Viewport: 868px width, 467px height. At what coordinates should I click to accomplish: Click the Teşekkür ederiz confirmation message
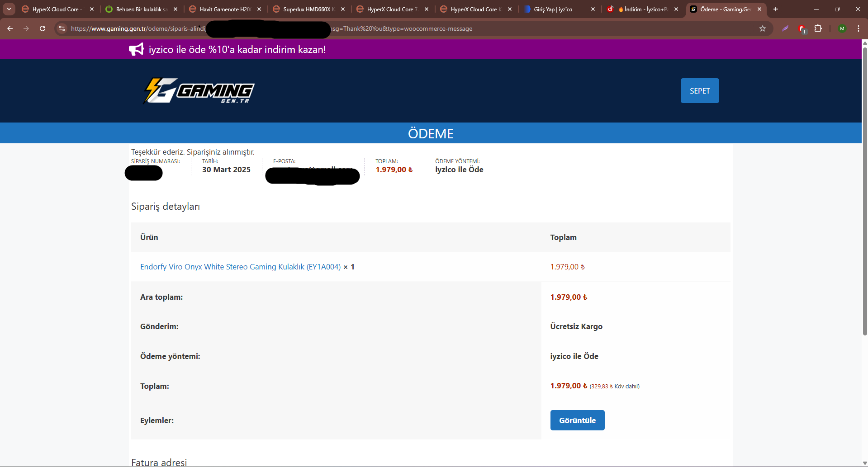pos(193,152)
